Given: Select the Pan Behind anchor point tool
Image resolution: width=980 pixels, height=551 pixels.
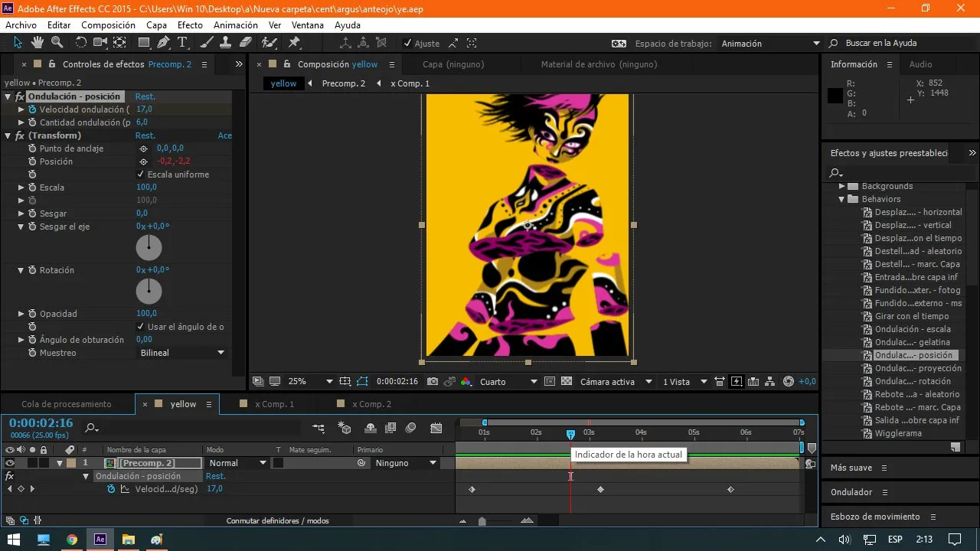Looking at the screenshot, I should [119, 43].
